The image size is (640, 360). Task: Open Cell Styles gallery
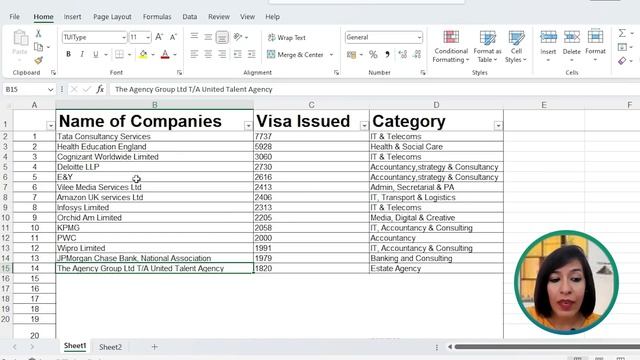516,46
